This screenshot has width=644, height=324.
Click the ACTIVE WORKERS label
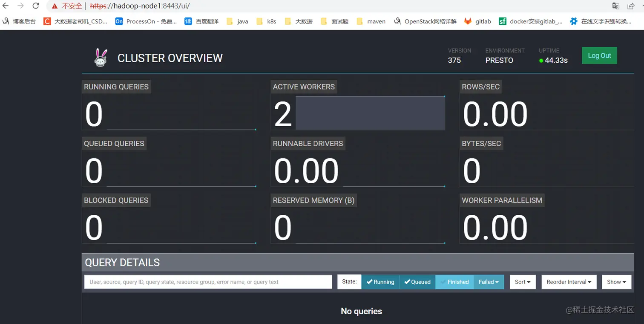click(304, 87)
